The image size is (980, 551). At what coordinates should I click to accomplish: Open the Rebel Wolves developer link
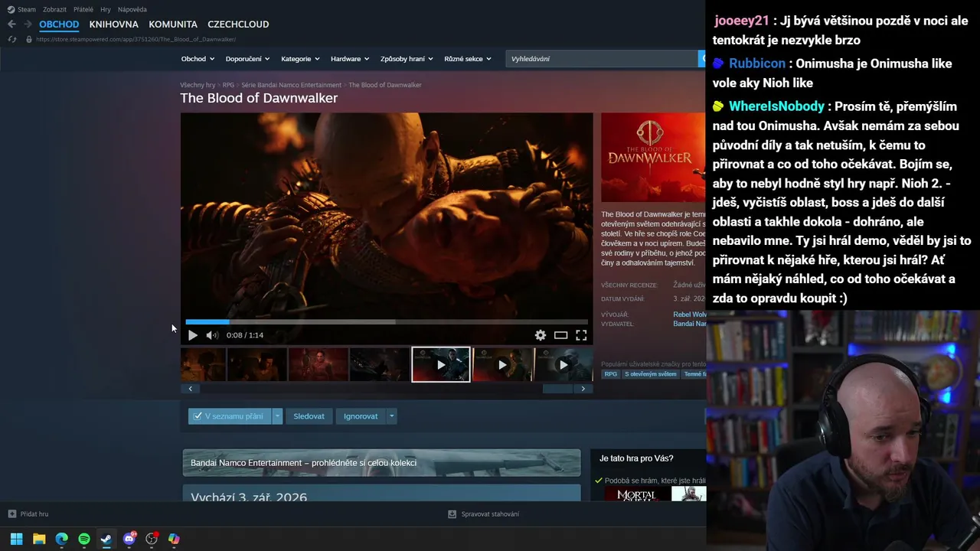coord(690,315)
